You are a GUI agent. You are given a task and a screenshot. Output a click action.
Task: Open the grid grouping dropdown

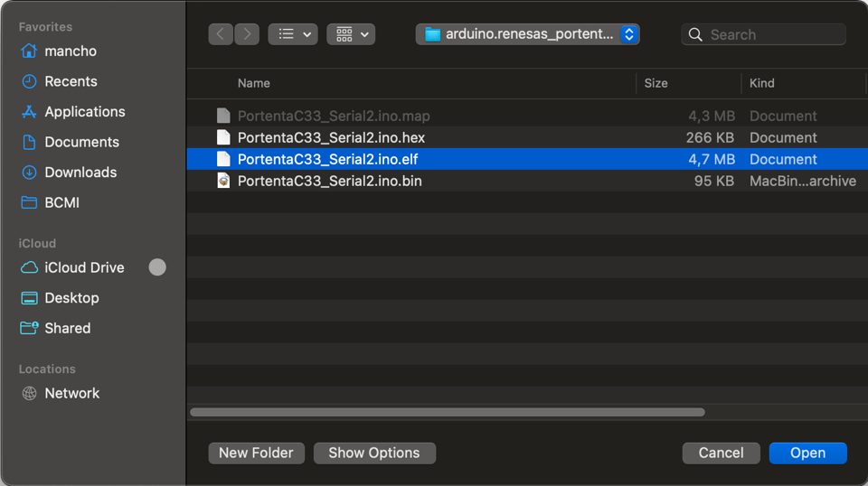[x=351, y=34]
